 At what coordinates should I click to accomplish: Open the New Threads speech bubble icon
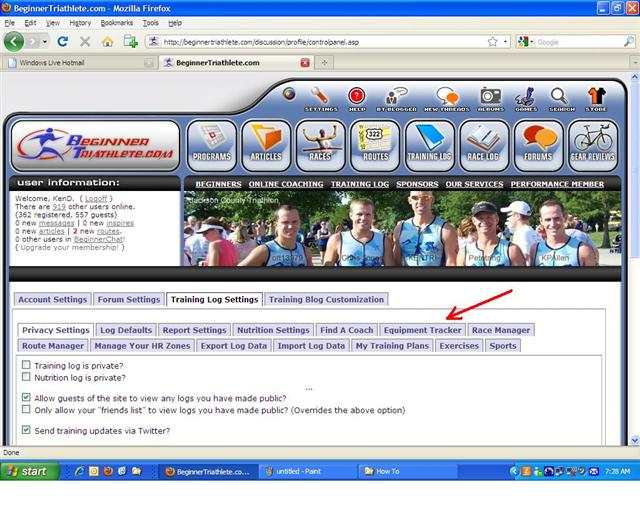(447, 99)
